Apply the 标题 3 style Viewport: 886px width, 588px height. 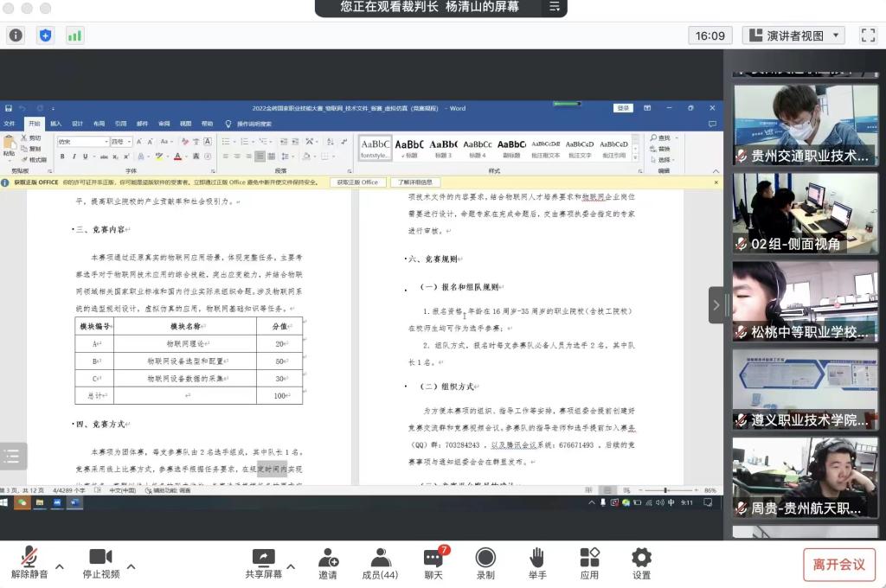443,149
